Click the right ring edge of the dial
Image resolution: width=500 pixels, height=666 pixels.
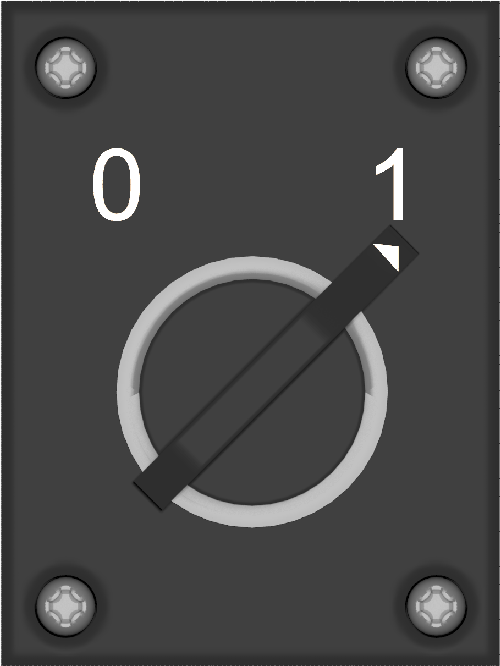point(376,391)
